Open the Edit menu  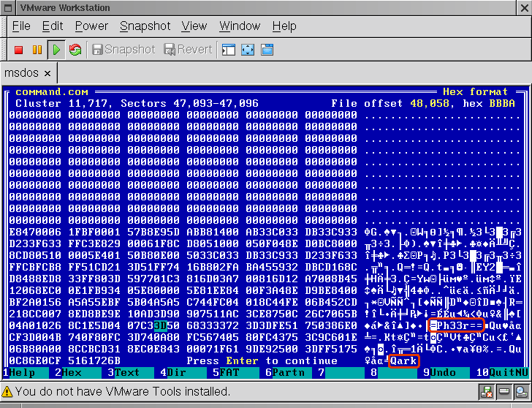(x=53, y=26)
